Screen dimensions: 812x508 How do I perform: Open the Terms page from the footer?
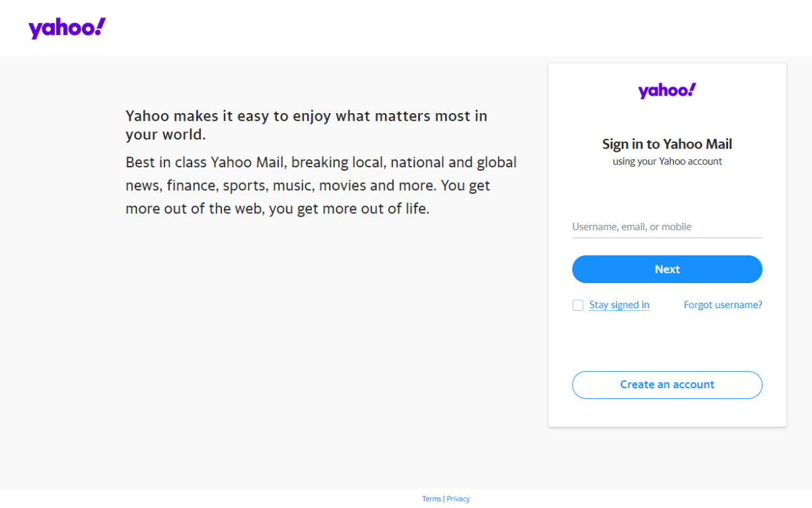point(432,499)
